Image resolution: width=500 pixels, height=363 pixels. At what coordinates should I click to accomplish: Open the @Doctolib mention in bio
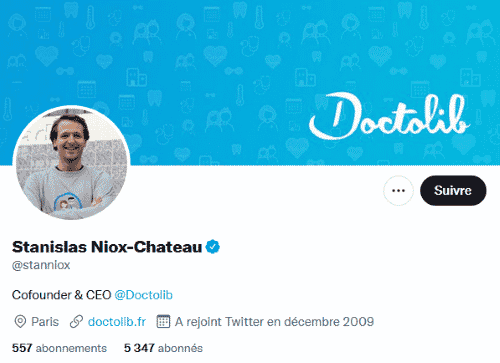[144, 295]
